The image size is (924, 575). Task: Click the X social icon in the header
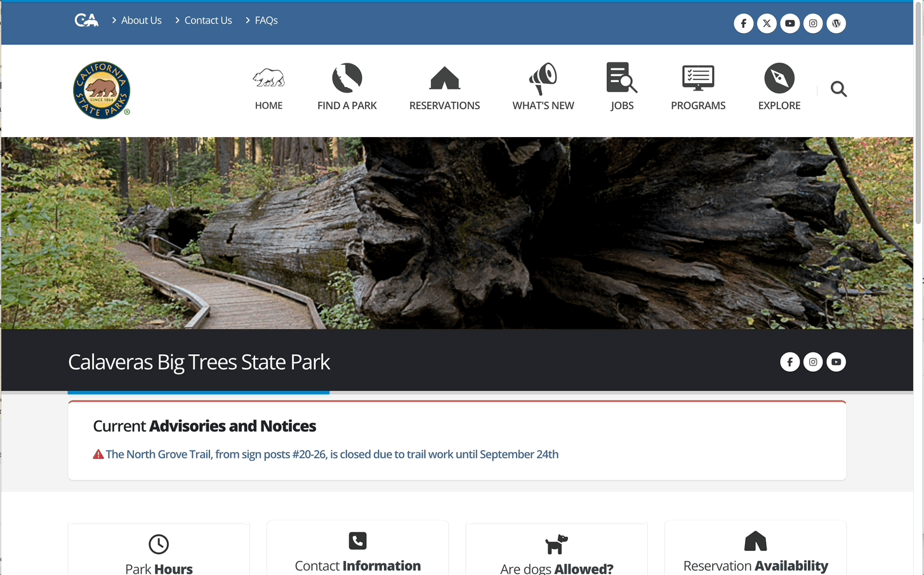pyautogui.click(x=767, y=23)
